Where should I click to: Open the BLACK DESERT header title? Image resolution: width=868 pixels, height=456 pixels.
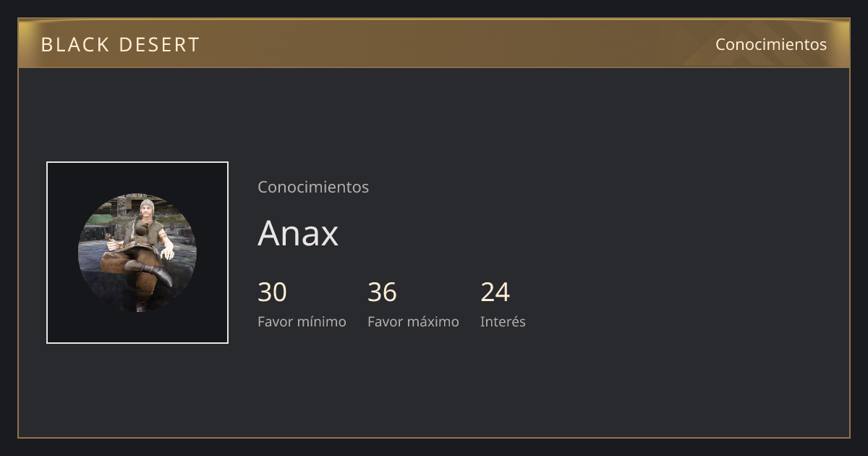(x=120, y=45)
